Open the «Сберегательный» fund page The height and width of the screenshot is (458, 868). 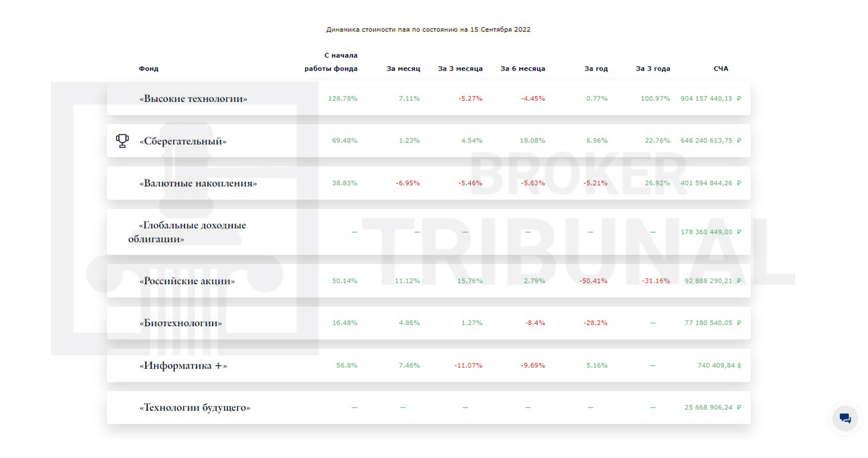pos(183,141)
